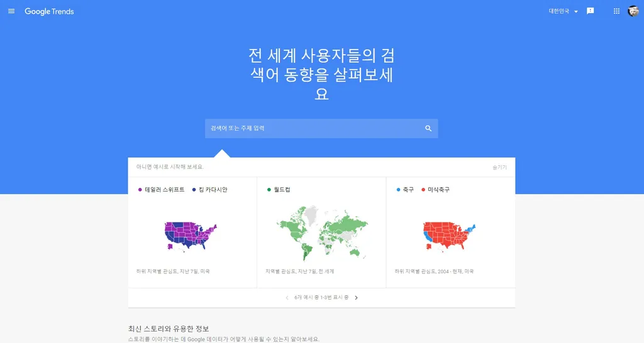Click the 아니면 예시로 시작해 보세요 text
The height and width of the screenshot is (343, 644).
coord(170,167)
